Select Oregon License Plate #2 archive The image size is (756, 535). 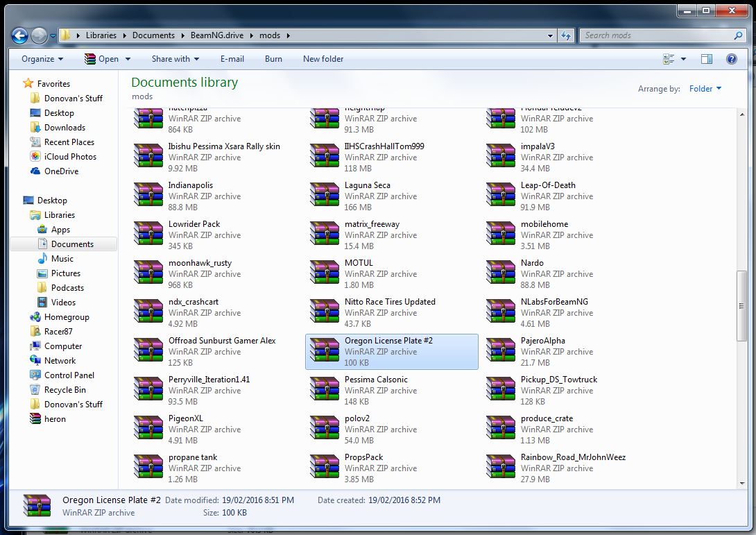click(x=391, y=352)
